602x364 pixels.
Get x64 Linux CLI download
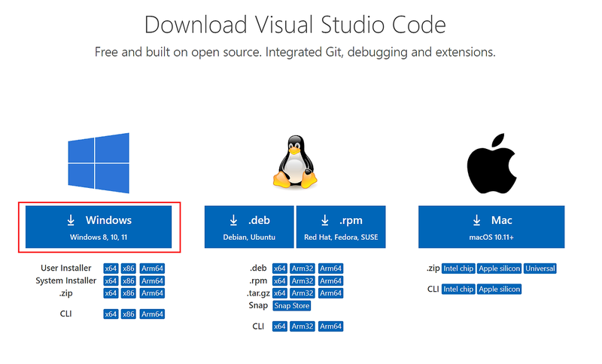pyautogui.click(x=279, y=326)
